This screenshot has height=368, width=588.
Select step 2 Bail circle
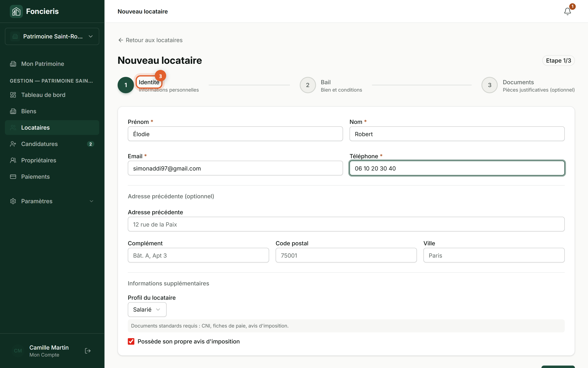(x=308, y=85)
